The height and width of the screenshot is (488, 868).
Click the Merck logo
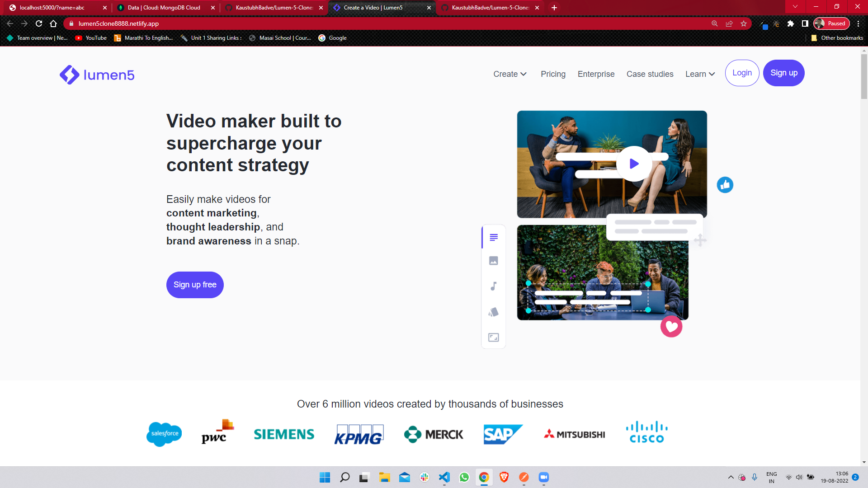click(x=434, y=434)
